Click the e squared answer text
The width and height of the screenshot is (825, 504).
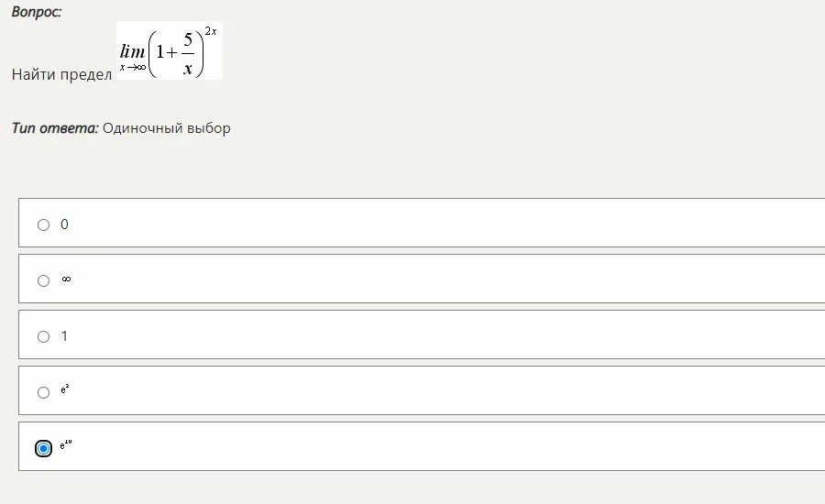pos(65,390)
